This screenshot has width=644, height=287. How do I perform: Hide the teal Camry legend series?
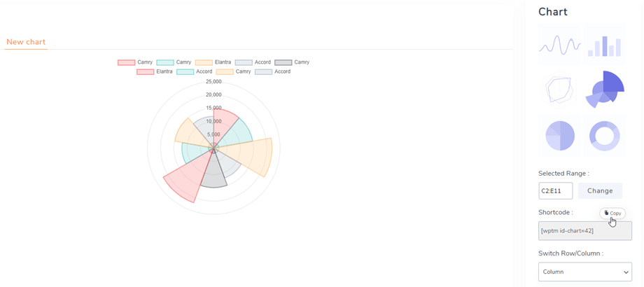coord(174,62)
